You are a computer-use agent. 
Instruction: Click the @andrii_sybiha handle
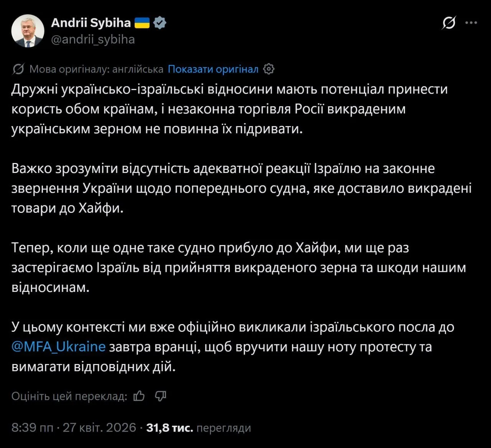[x=93, y=40]
